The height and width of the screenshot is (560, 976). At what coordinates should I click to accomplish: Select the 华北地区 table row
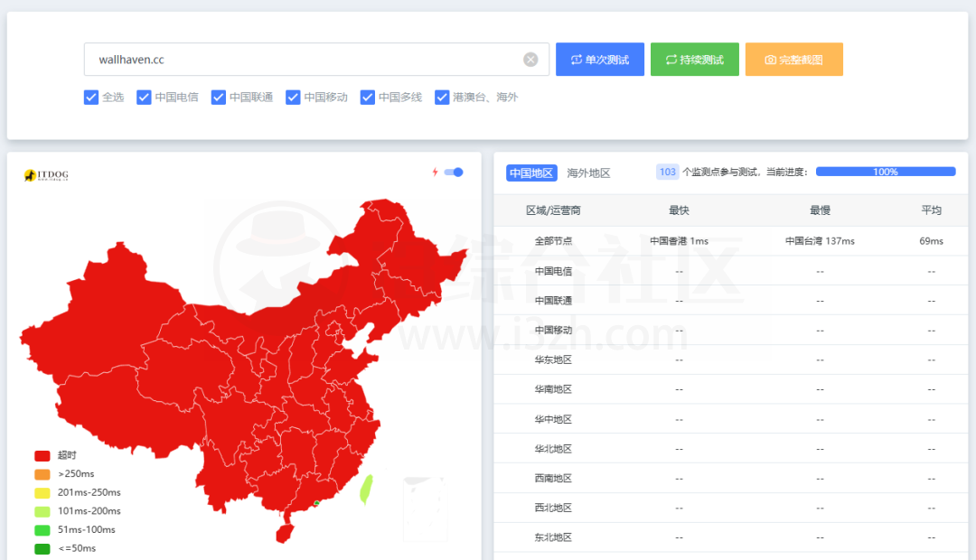pyautogui.click(x=731, y=449)
